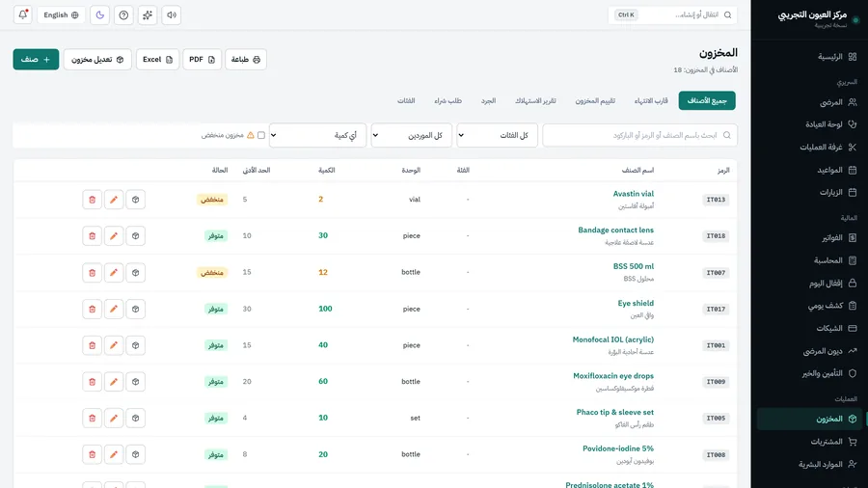Click the Ctrl K search field
868x488 pixels.
coord(672,14)
